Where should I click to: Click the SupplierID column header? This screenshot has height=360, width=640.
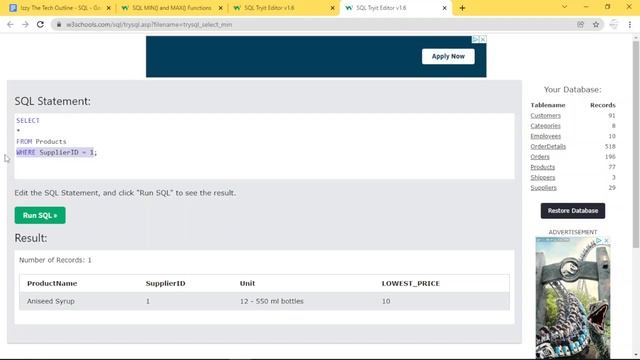pos(165,283)
